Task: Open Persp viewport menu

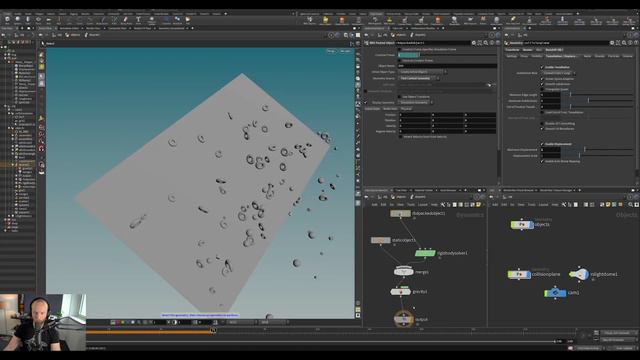Action: (331, 51)
